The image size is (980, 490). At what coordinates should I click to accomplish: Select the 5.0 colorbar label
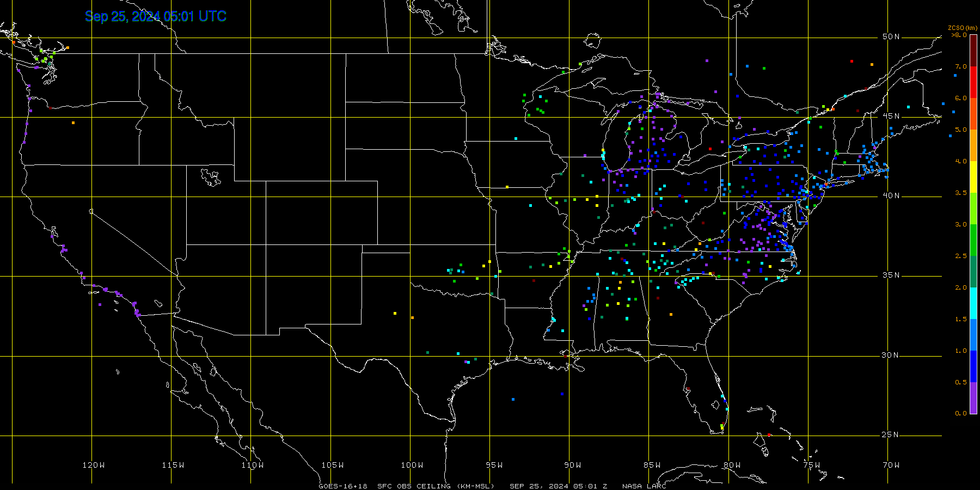[x=961, y=130]
